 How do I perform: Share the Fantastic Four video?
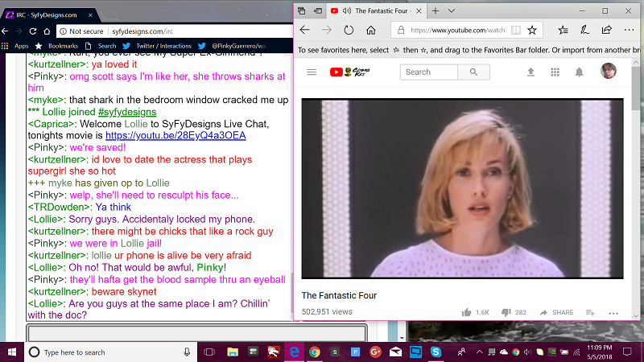tap(556, 312)
